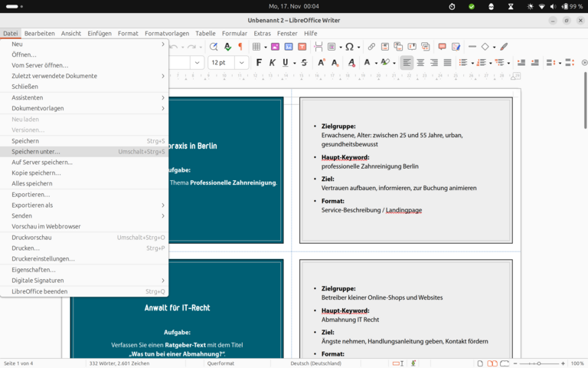This screenshot has height=368, width=588.
Task: Toggle justified text alignment
Action: (447, 62)
